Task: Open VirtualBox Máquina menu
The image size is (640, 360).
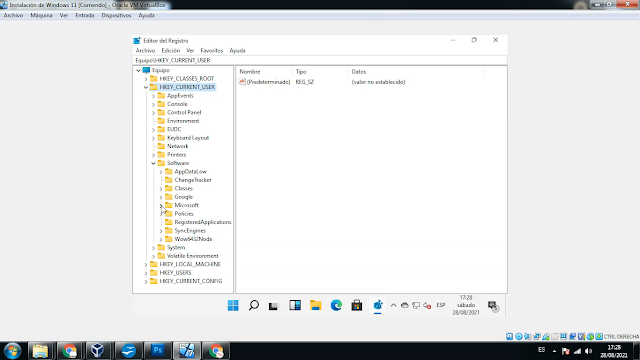Action: (41, 16)
